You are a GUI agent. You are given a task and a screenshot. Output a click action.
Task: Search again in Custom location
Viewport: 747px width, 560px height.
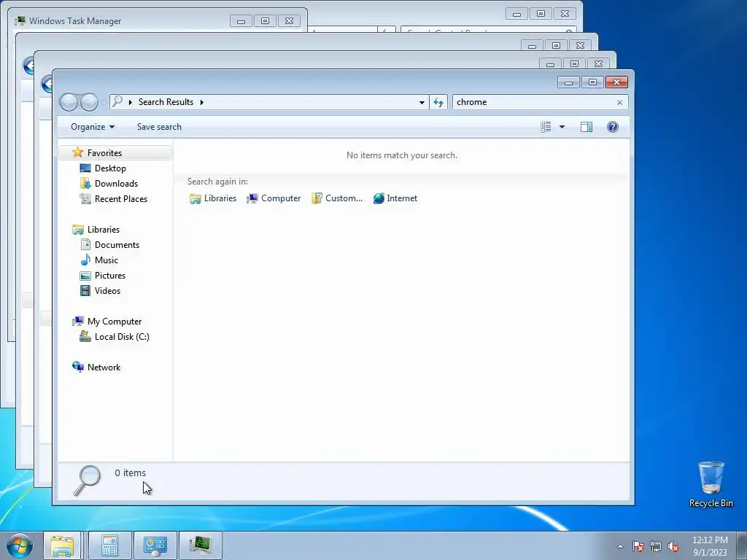[337, 198]
